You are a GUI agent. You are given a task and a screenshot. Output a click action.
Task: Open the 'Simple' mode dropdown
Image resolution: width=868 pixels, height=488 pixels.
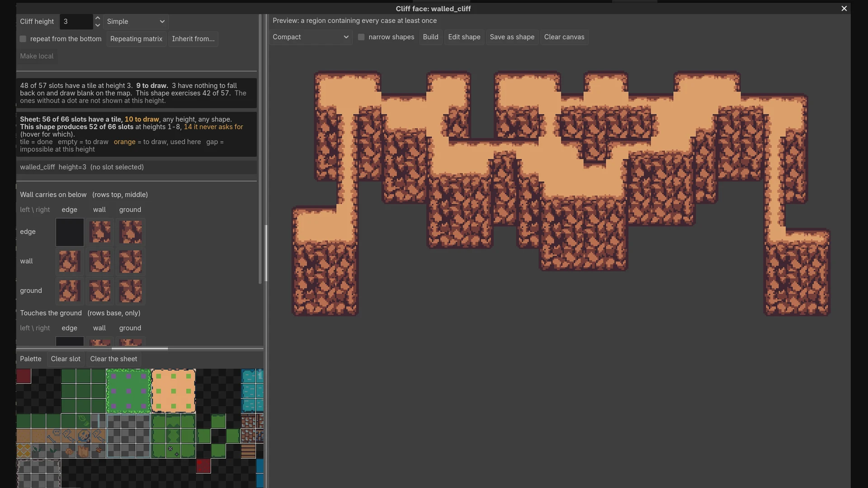click(136, 22)
